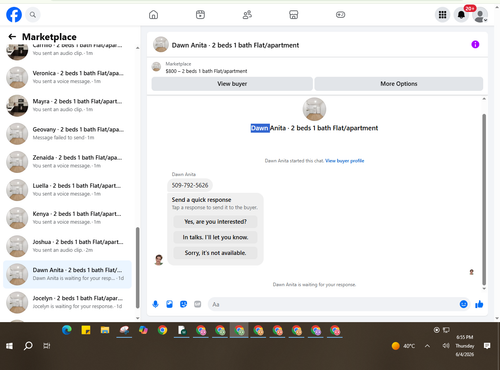Send quick response 'In talks. I'll let you know.'

coord(215,237)
